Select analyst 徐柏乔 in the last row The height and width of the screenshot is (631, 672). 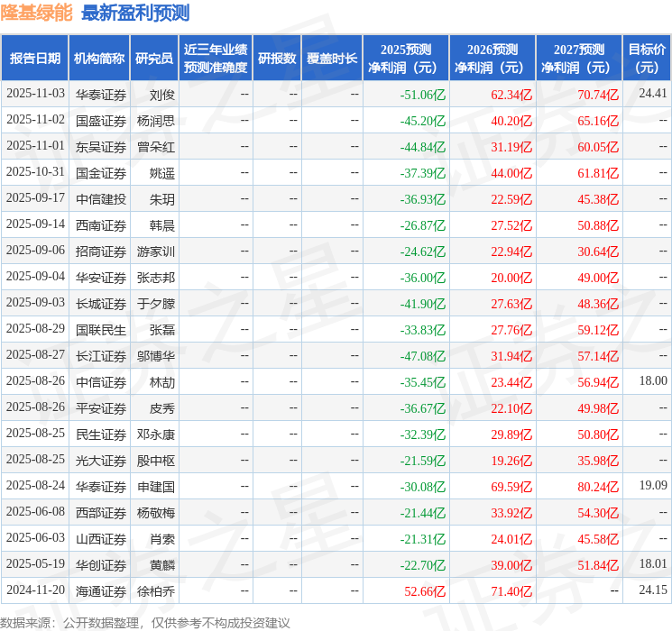(156, 590)
